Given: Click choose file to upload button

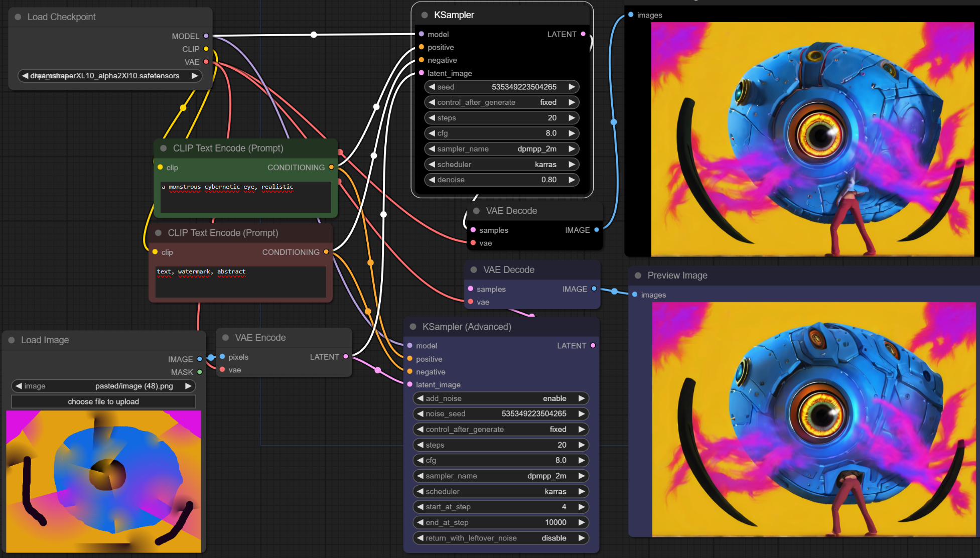Looking at the screenshot, I should 103,401.
